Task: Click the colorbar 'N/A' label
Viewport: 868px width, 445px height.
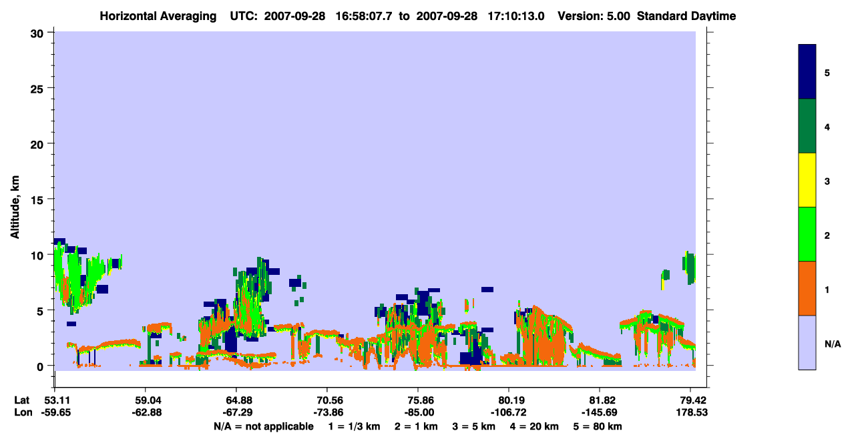Action: pos(832,344)
